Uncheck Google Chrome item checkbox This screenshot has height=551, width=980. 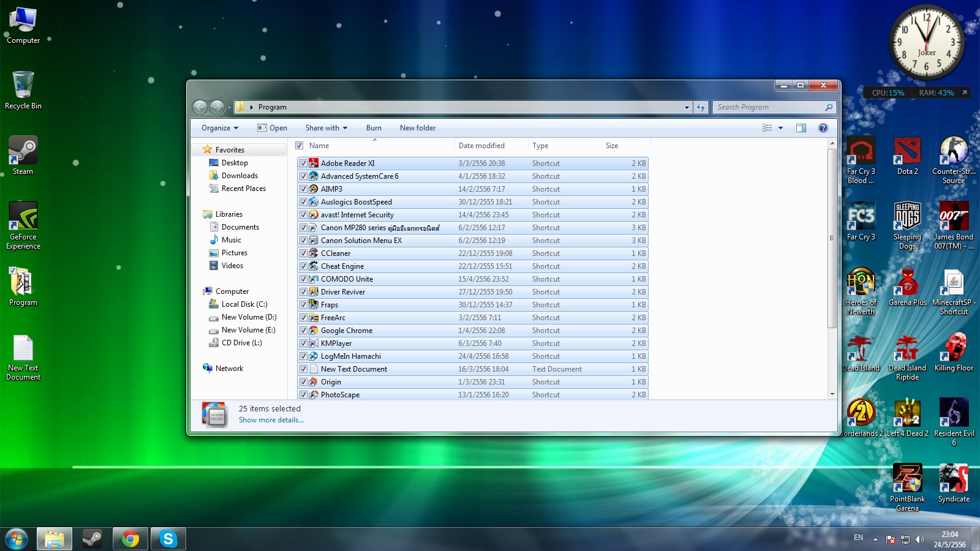click(303, 331)
